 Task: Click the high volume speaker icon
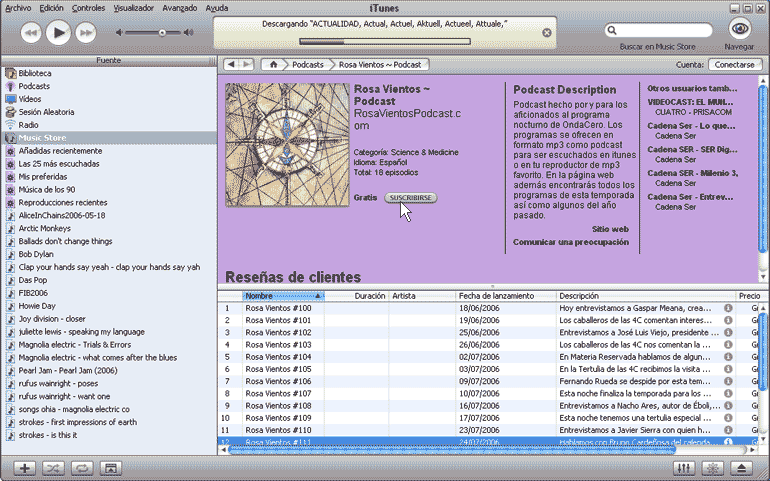[189, 33]
